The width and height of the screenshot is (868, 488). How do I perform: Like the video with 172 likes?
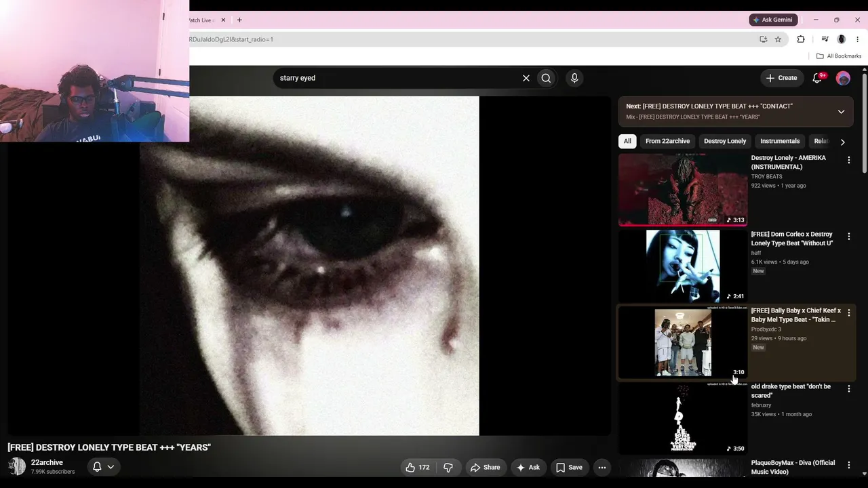418,467
